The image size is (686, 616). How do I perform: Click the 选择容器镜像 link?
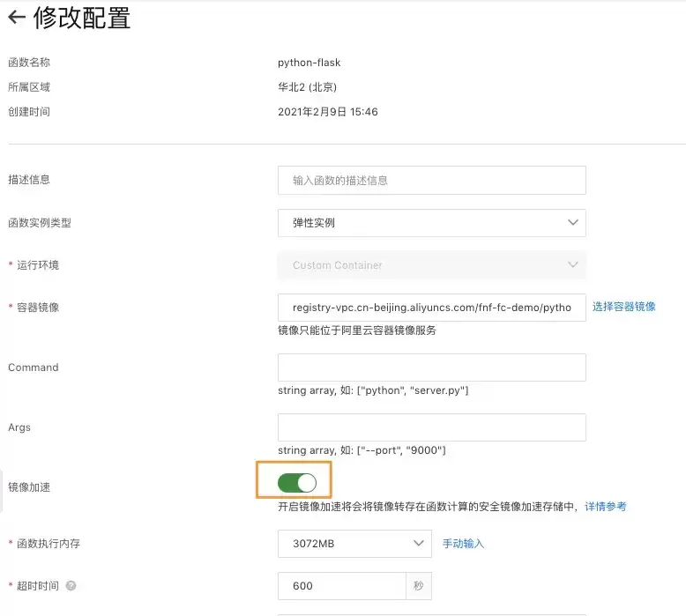pyautogui.click(x=624, y=307)
